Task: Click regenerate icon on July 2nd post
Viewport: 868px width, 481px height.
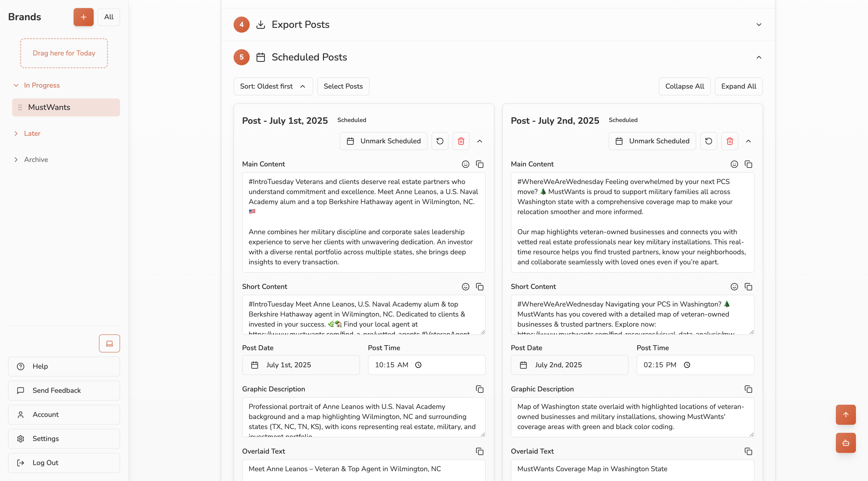Action: pos(709,141)
